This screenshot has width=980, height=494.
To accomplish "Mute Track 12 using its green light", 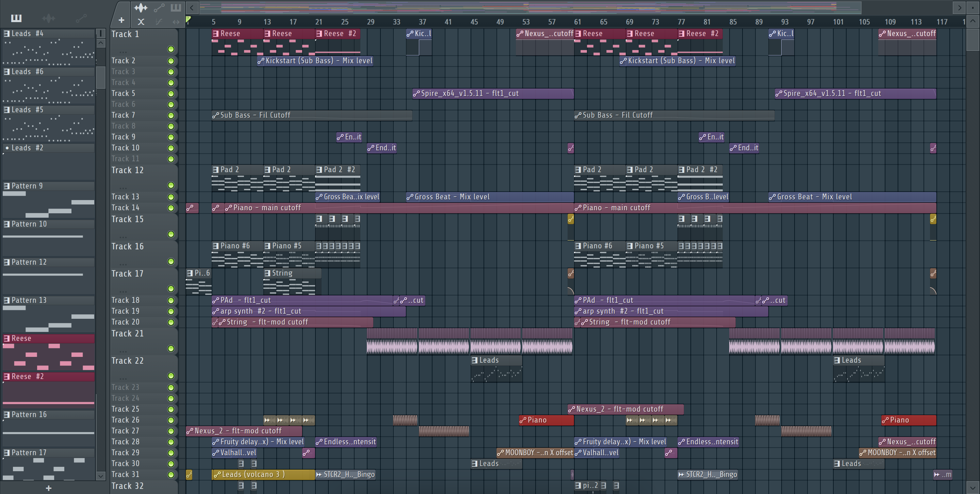I will pos(171,185).
